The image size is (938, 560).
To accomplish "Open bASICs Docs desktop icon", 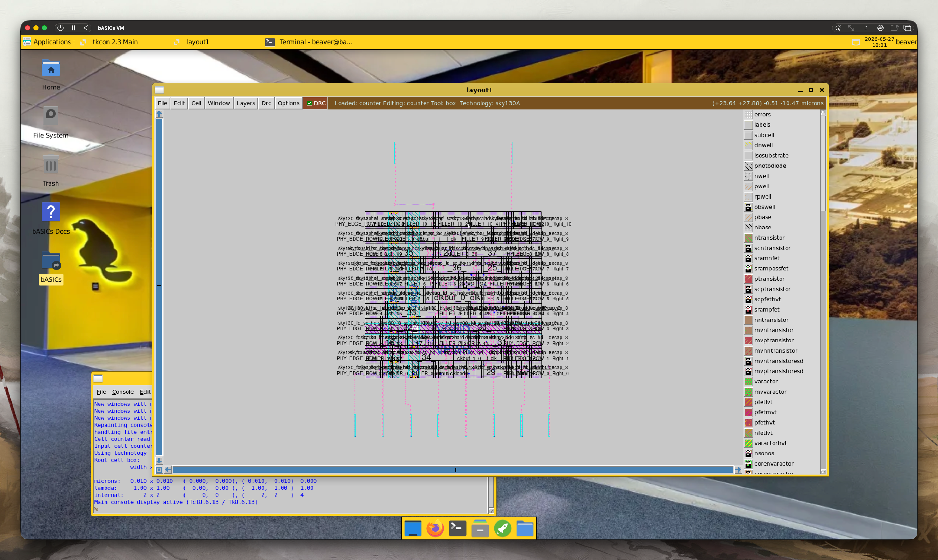I will tap(51, 219).
